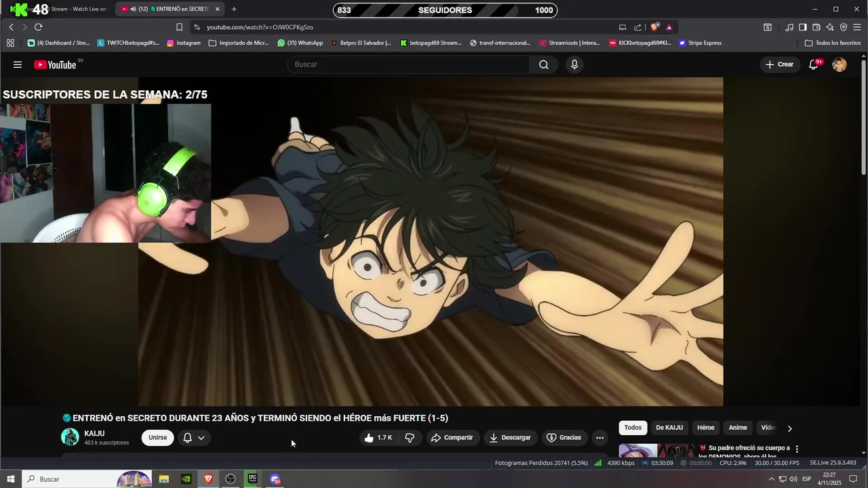868x488 pixels.
Task: Open the Streamloots bookmark
Action: tap(570, 43)
